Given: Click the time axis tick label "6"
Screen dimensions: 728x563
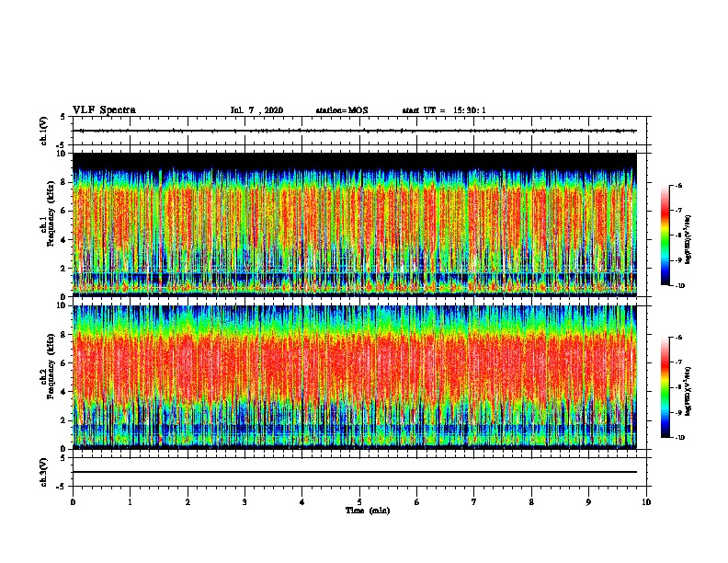Looking at the screenshot, I should click(x=417, y=502).
